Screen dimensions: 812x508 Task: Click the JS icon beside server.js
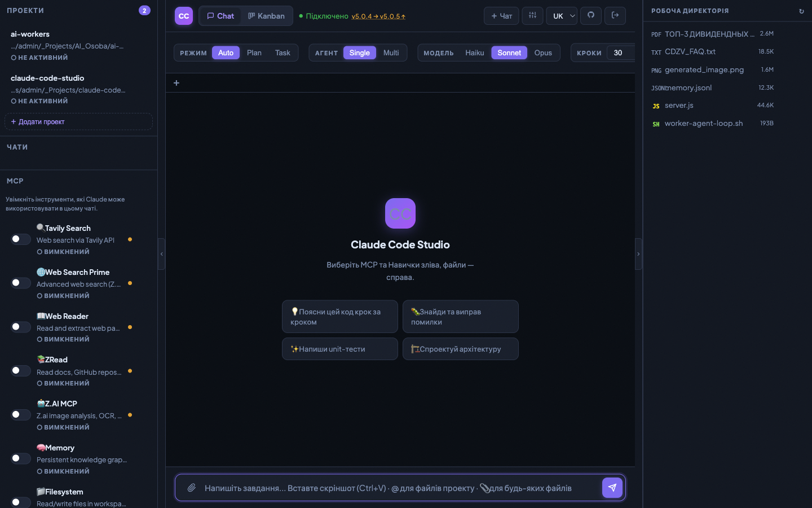pyautogui.click(x=656, y=106)
